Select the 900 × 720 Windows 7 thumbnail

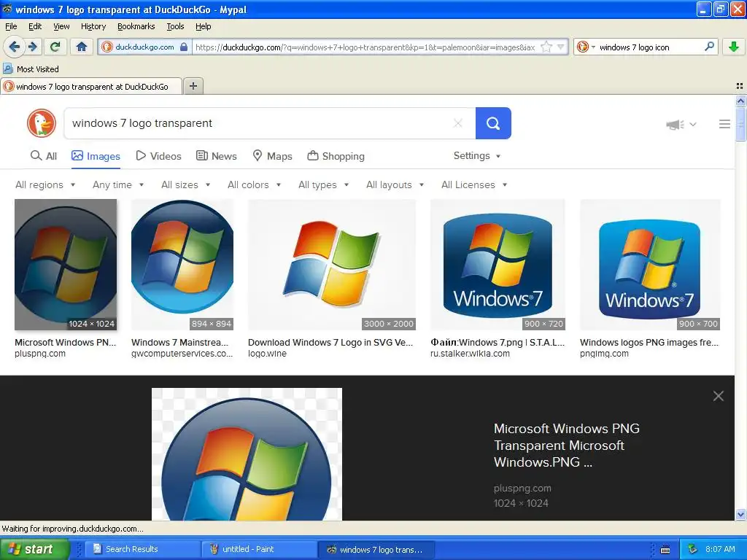[x=498, y=265]
